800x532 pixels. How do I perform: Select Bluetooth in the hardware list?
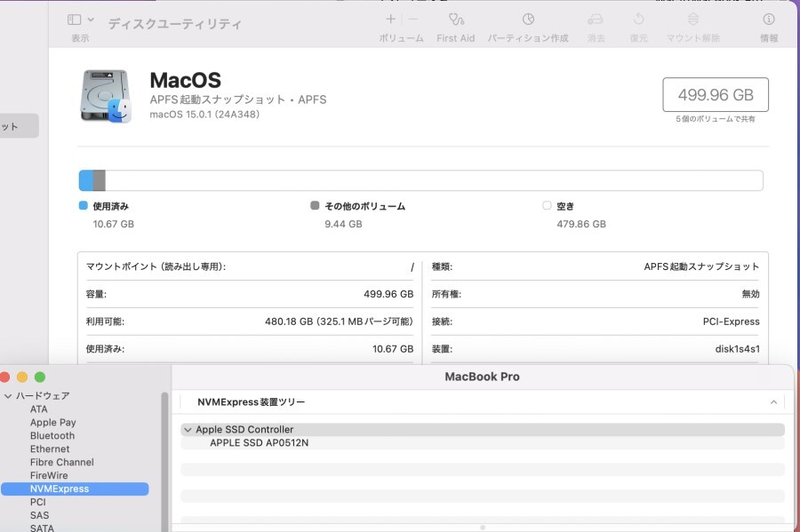point(52,436)
